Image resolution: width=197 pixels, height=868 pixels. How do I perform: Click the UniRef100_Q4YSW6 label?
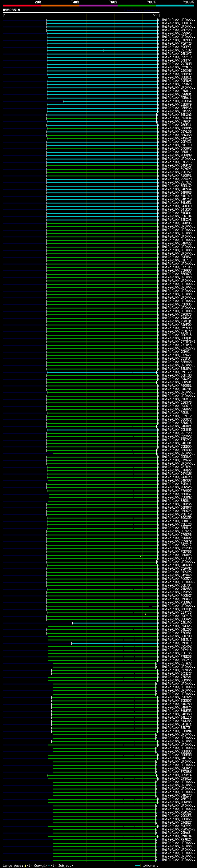click(177, 474)
